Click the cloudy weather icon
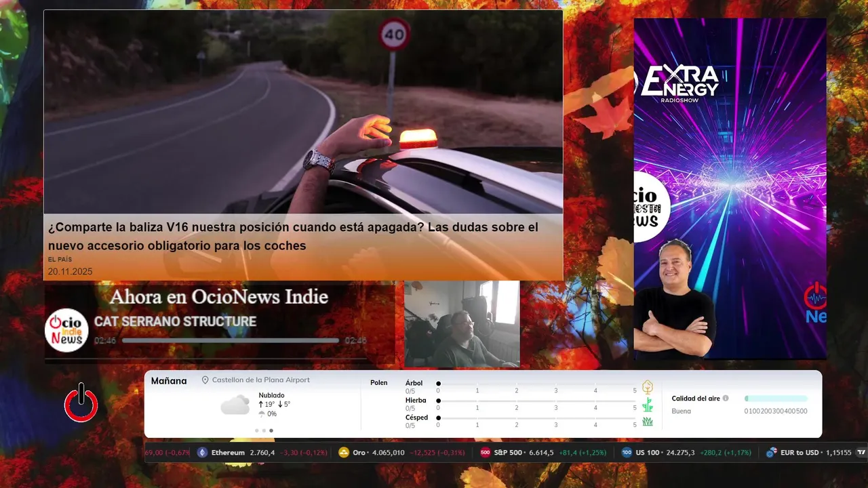 click(235, 405)
